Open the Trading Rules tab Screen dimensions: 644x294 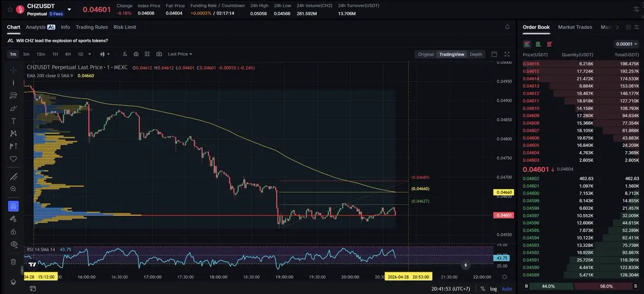pos(92,27)
